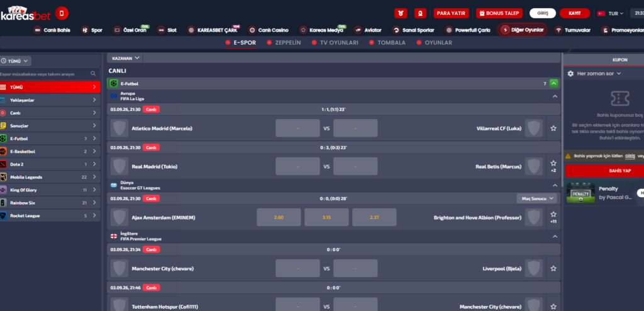Image resolution: width=644 pixels, height=311 pixels.
Task: Click the BONUS TALEP button
Action: (x=499, y=13)
